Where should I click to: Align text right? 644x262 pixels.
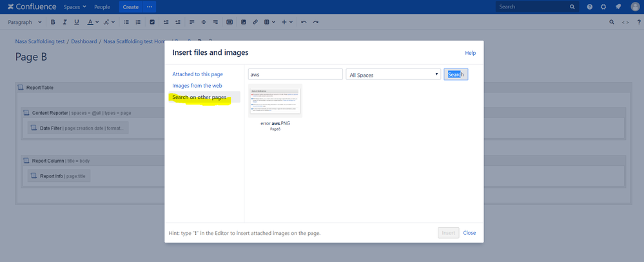(215, 22)
